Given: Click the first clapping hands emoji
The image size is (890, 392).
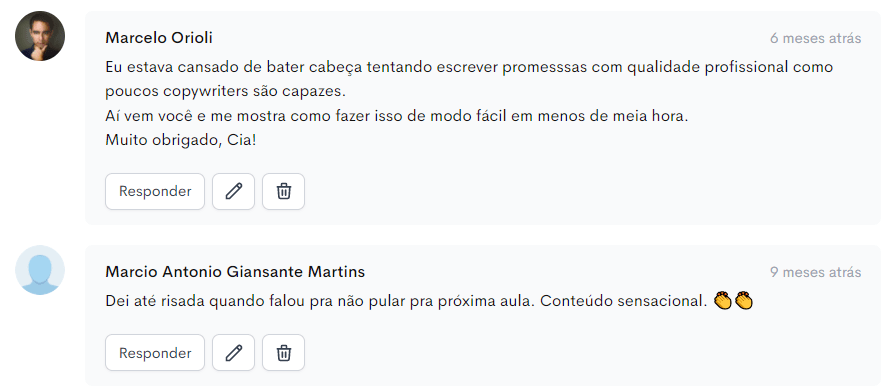Looking at the screenshot, I should click(723, 301).
